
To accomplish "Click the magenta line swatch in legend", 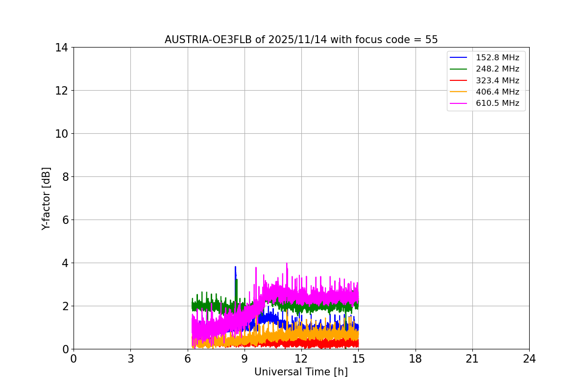I will (x=459, y=103).
